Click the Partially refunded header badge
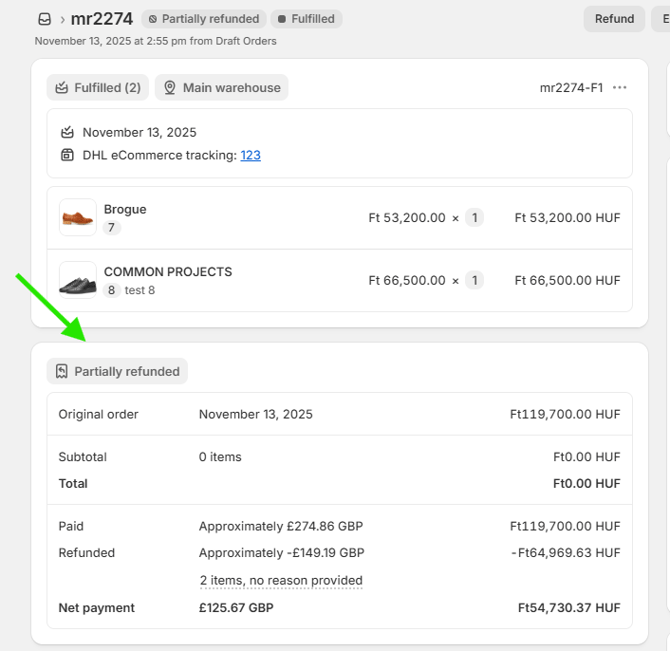Image resolution: width=670 pixels, height=651 pixels. click(204, 19)
